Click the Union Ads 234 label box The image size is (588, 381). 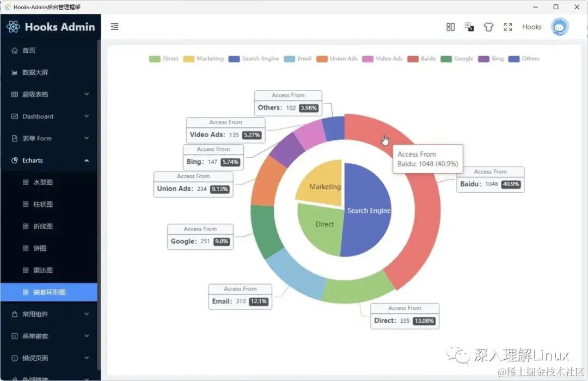(x=193, y=184)
